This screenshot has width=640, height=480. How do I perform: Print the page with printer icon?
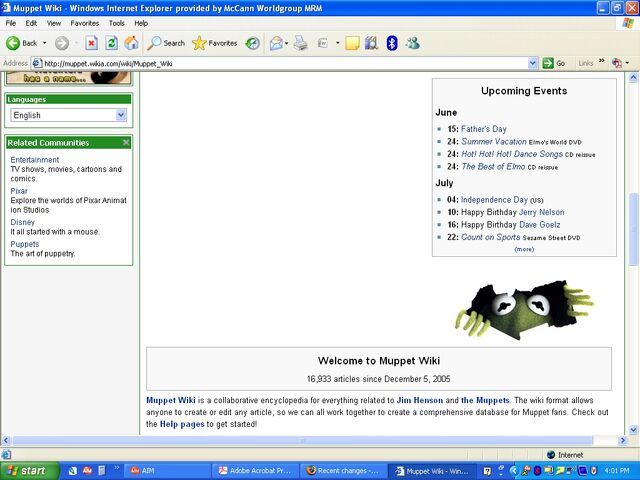point(301,43)
